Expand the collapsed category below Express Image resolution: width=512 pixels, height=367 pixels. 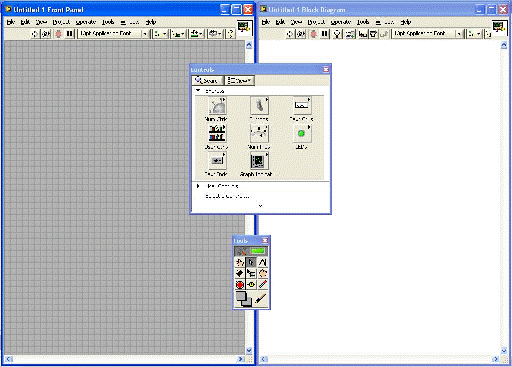coord(198,186)
